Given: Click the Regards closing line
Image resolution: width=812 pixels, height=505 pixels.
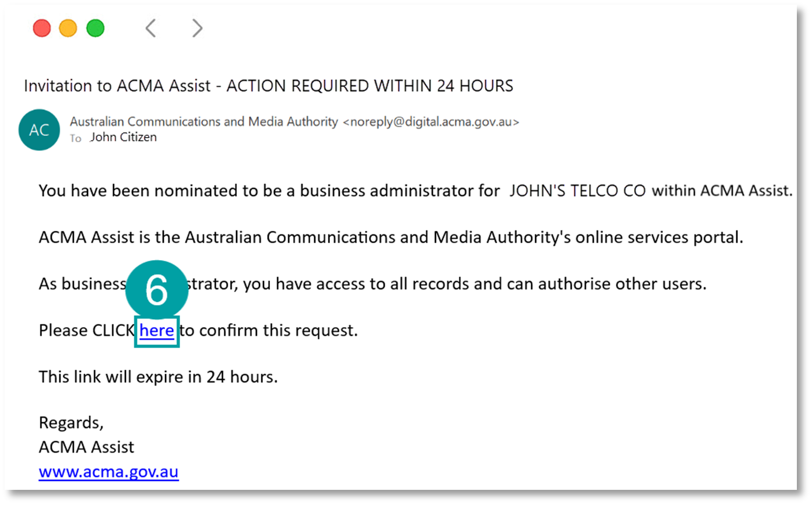Looking at the screenshot, I should coord(71,422).
